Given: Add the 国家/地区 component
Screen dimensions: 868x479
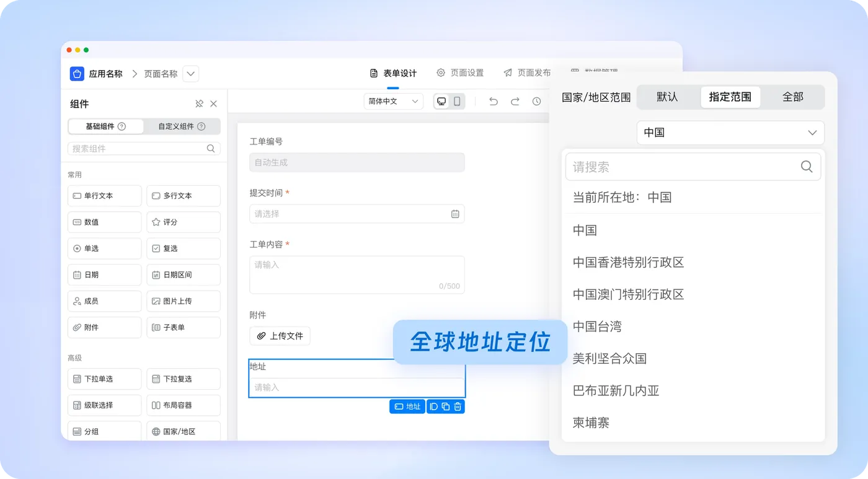Looking at the screenshot, I should point(184,431).
